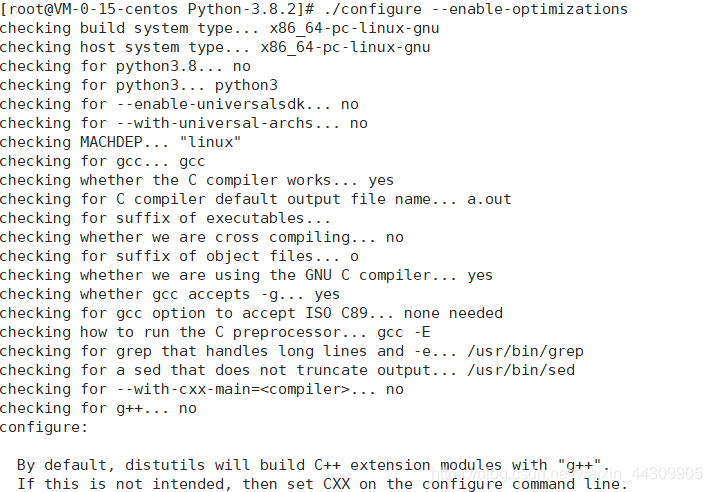712x492 pixels.
Task: Select the line checking build system type
Action: [219, 29]
